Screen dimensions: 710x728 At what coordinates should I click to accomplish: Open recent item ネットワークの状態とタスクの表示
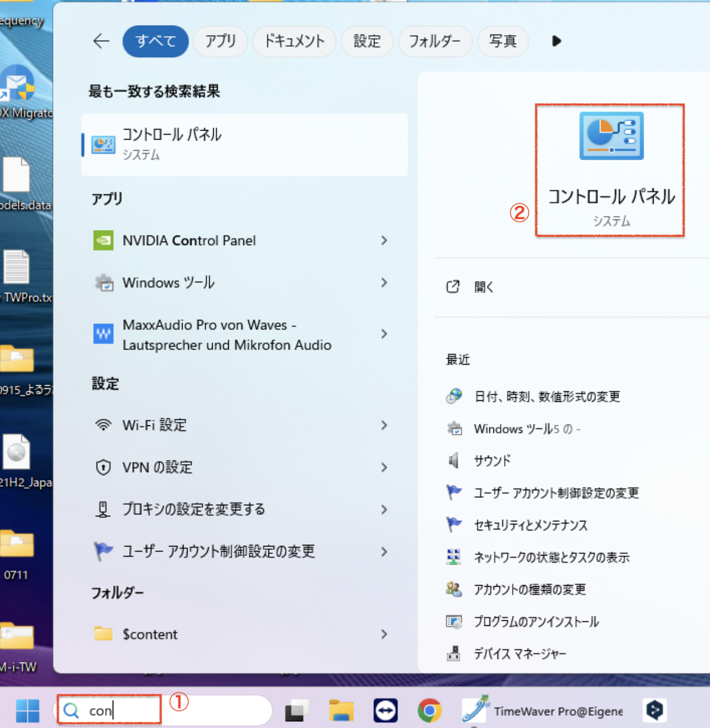pos(551,557)
